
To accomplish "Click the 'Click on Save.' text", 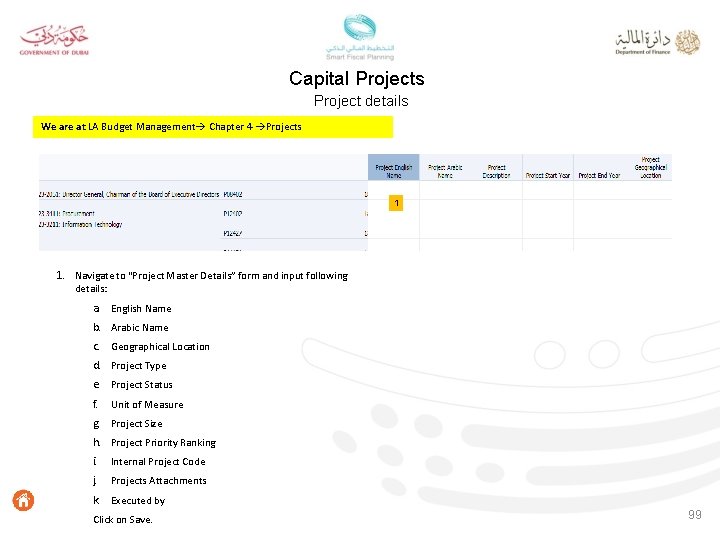I will (x=123, y=520).
